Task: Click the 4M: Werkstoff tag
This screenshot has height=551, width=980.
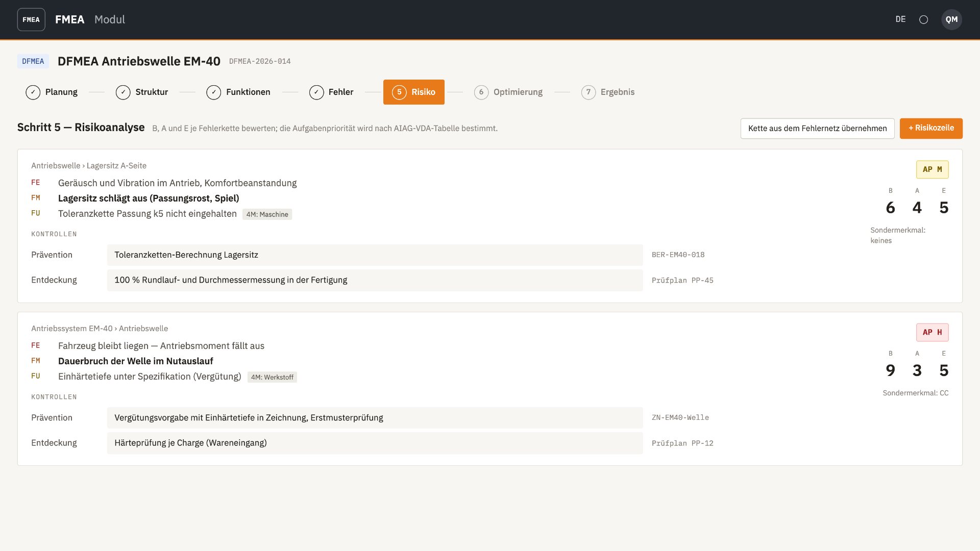Action: [272, 377]
